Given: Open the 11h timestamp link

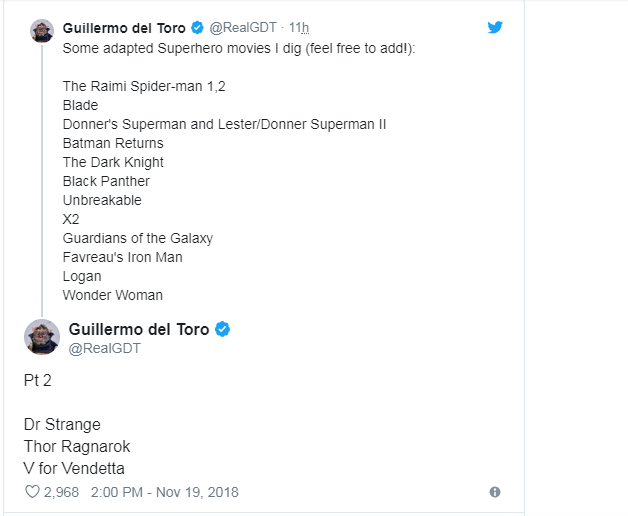Looking at the screenshot, I should click(x=298, y=28).
